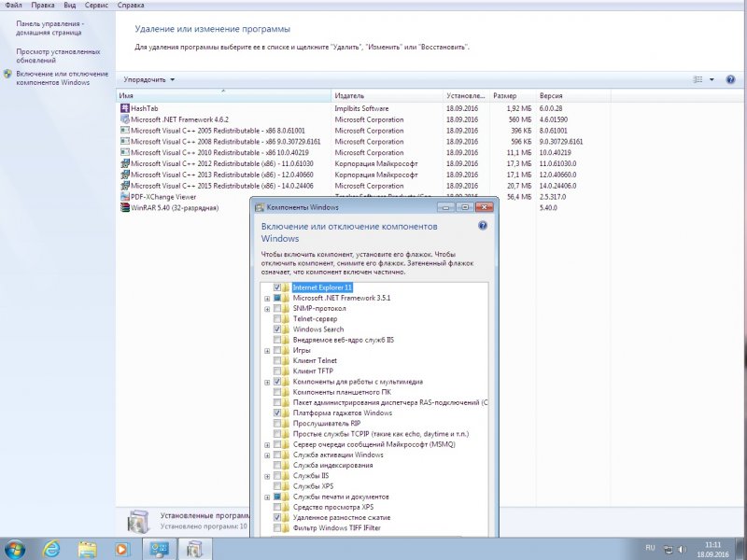Select the Фильтр Windows TIFF IFilter item
The height and width of the screenshot is (560, 747).
coord(337,528)
